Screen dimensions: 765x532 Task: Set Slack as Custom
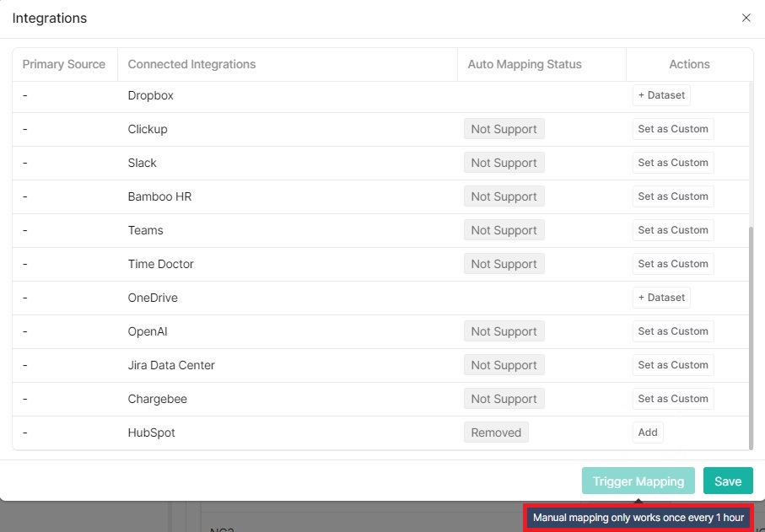[x=672, y=163]
